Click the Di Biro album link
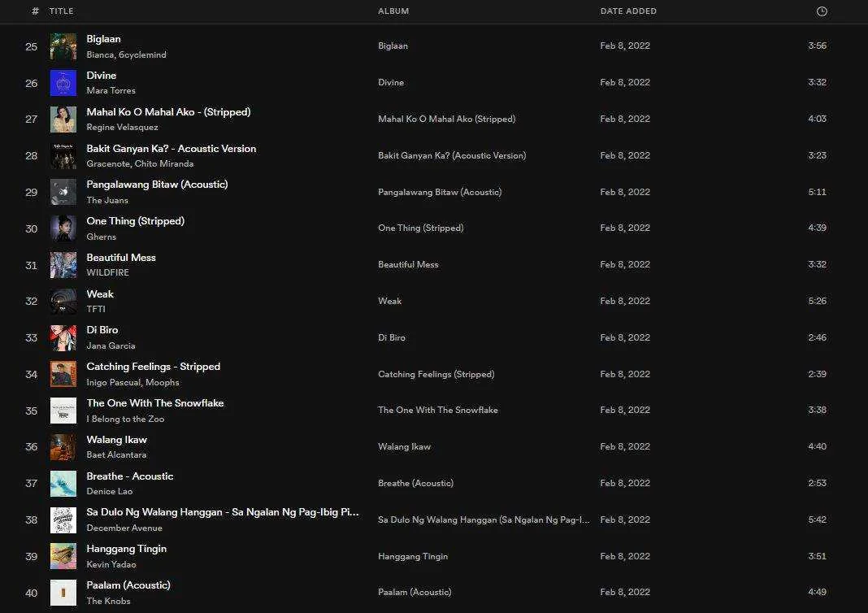 pos(392,337)
